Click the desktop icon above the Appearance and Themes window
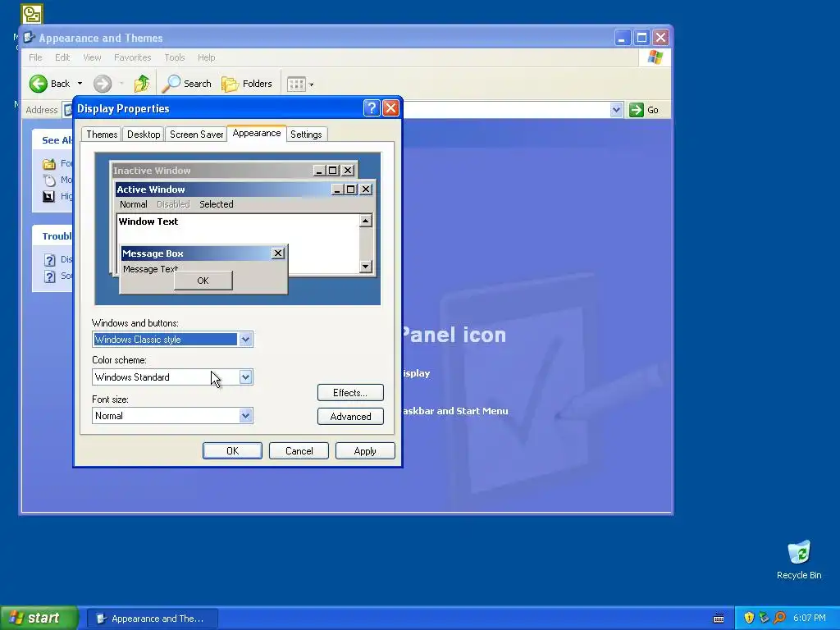This screenshot has width=840, height=630. coord(32,14)
